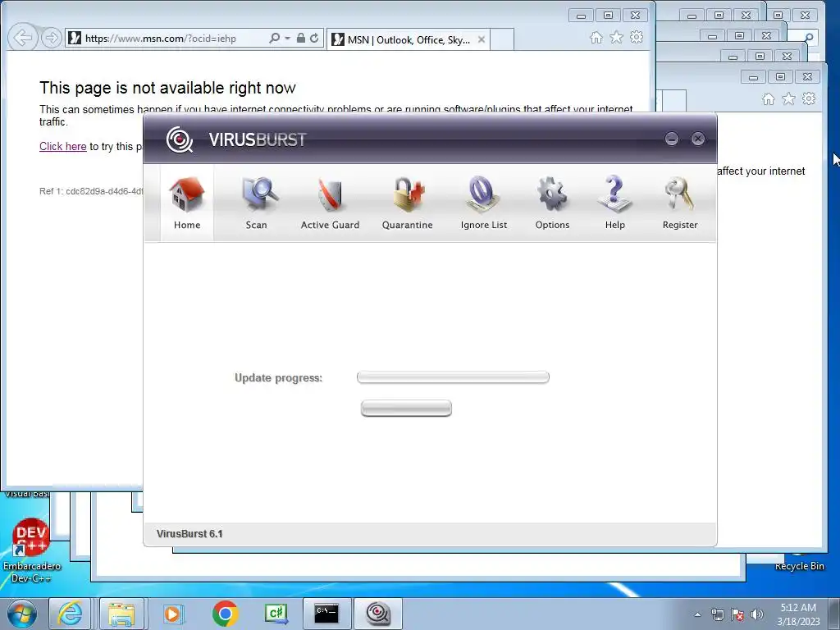Click the Show desktop strip on the taskbar
The image size is (840, 630).
click(834, 614)
